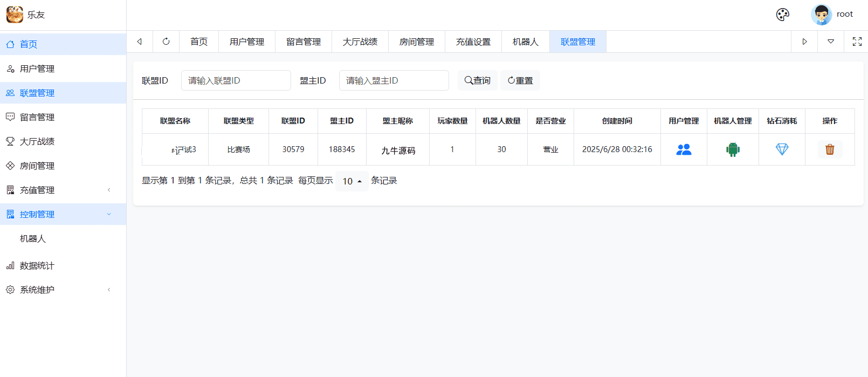This screenshot has width=868, height=377.
Task: Click alliance type cell 比赛场
Action: tap(239, 149)
